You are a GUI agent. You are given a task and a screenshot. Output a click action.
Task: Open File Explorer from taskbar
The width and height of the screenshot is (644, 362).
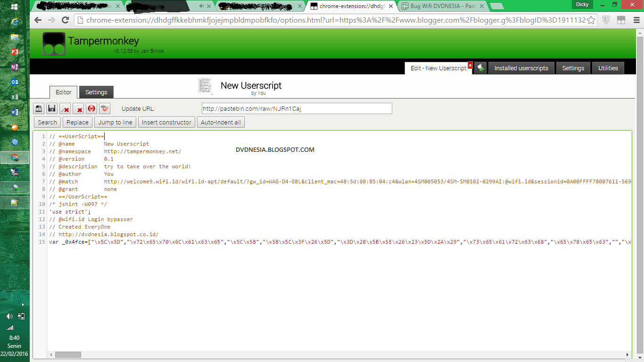coord(15,37)
